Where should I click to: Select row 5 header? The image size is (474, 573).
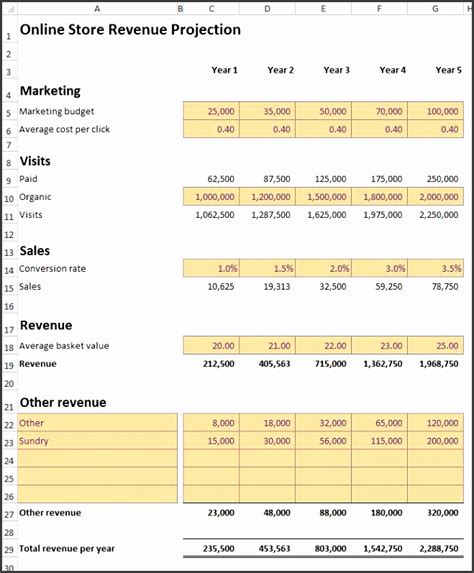[9, 112]
